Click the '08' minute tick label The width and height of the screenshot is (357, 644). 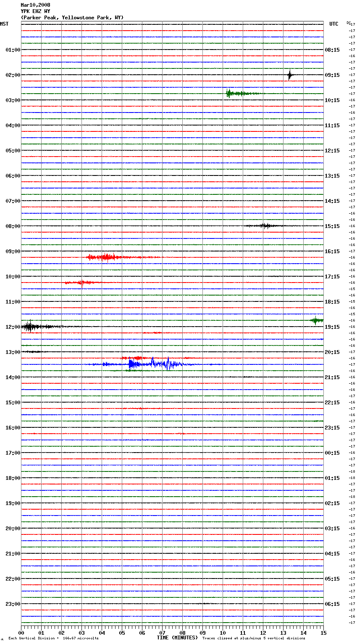click(x=182, y=633)
